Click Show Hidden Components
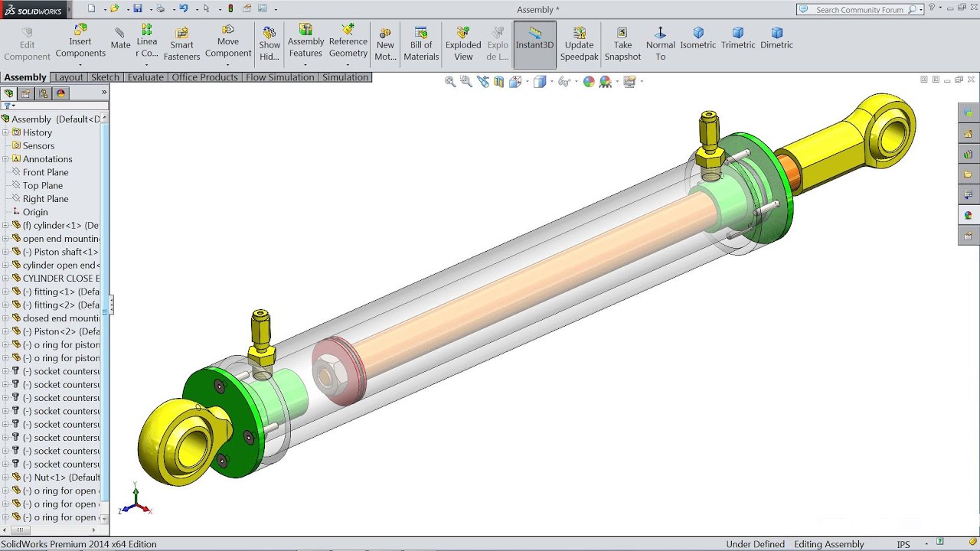The height and width of the screenshot is (551, 980). [x=269, y=44]
